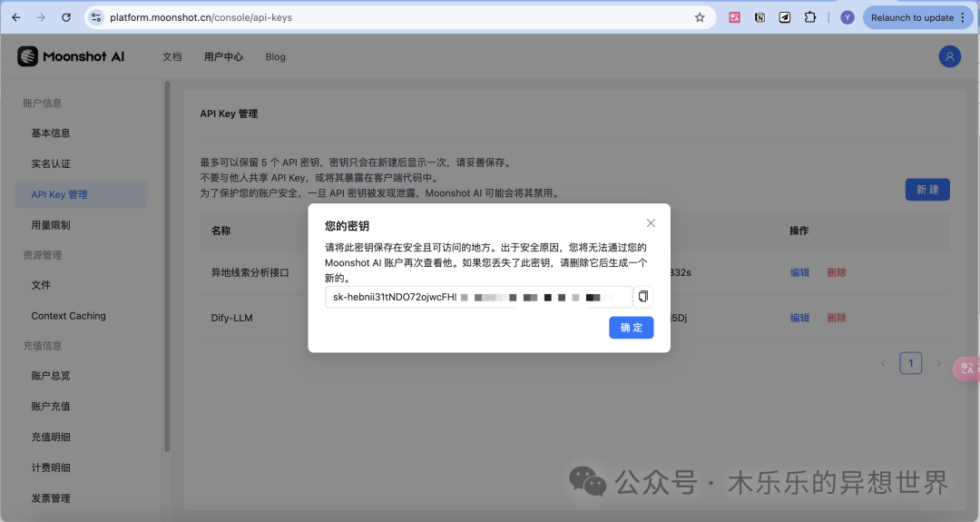Viewport: 980px width, 522px height.
Task: Click the 新建 button
Action: (927, 190)
